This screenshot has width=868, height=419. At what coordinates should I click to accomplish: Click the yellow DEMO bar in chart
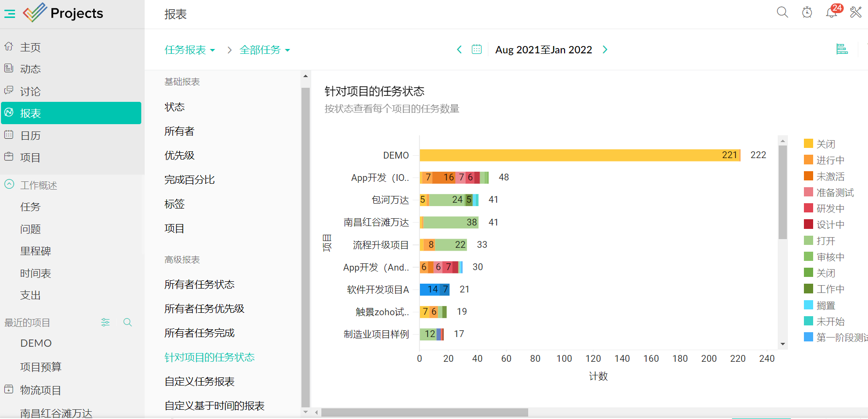(x=573, y=155)
